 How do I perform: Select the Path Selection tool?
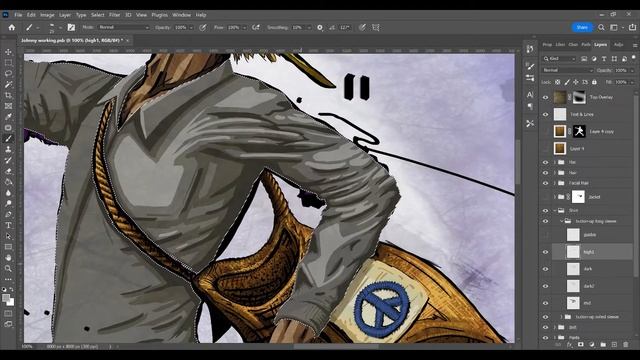pos(8,236)
